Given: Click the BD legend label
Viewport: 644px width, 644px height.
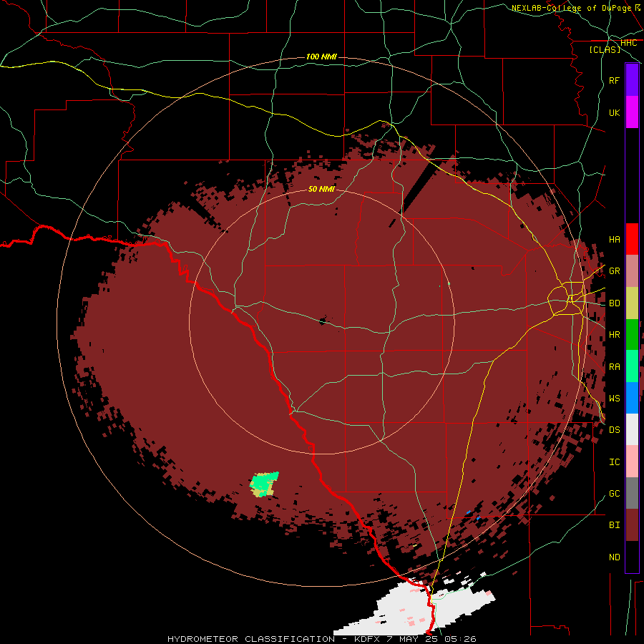Looking at the screenshot, I should coord(614,303).
